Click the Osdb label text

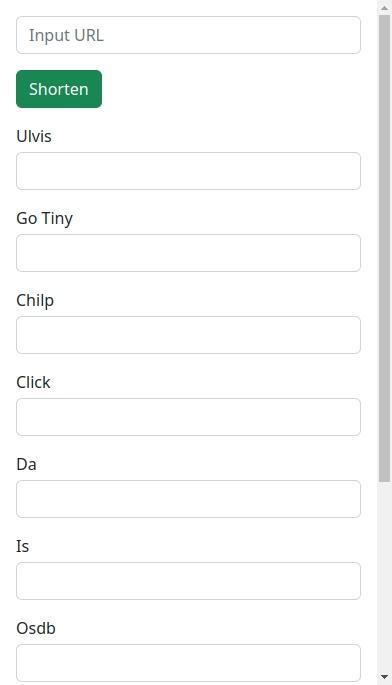pos(36,628)
